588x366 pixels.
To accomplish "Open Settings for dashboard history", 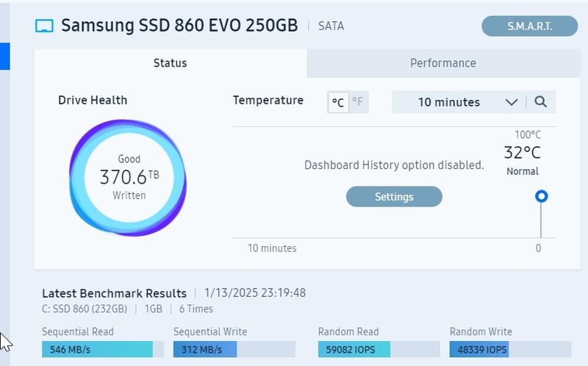I will coord(394,196).
